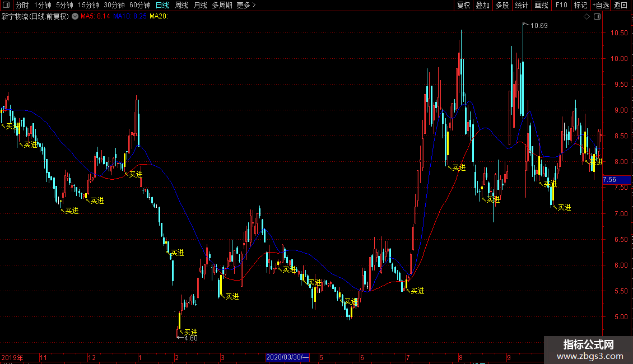This screenshot has width=633, height=364.
Task: Click the 5.00 price axis label
Action: pos(621,317)
